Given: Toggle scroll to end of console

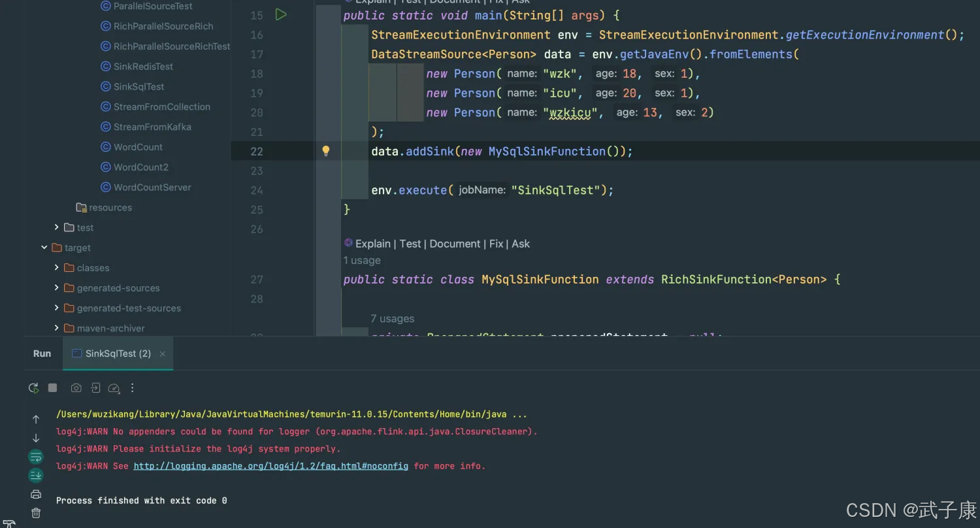Looking at the screenshot, I should point(36,475).
